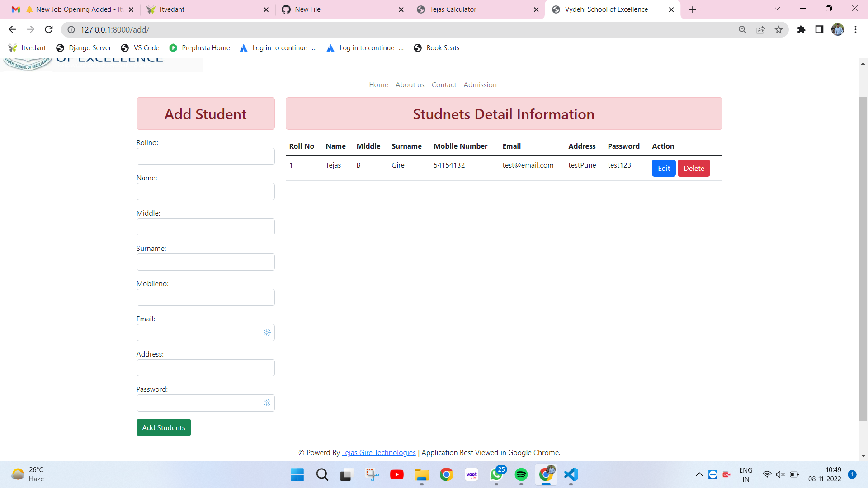Edit the student record for Tejas

(663, 168)
